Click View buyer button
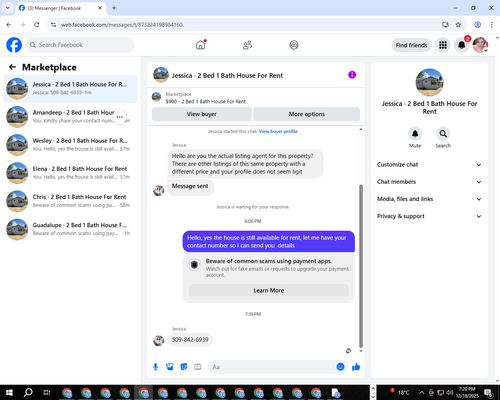 [x=202, y=114]
